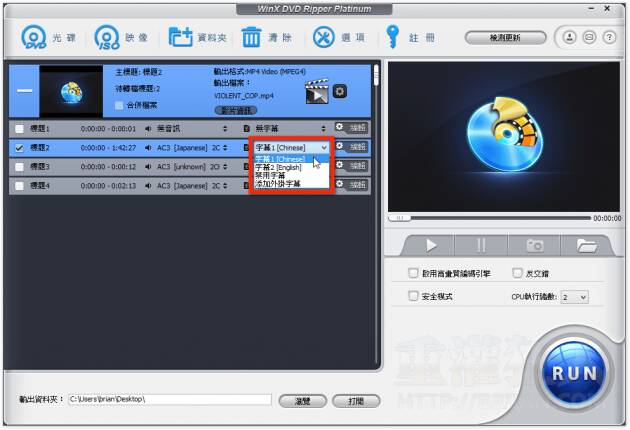The height and width of the screenshot is (430, 630).
Task: Uncheck the 標題2 checkbox
Action: pos(19,148)
